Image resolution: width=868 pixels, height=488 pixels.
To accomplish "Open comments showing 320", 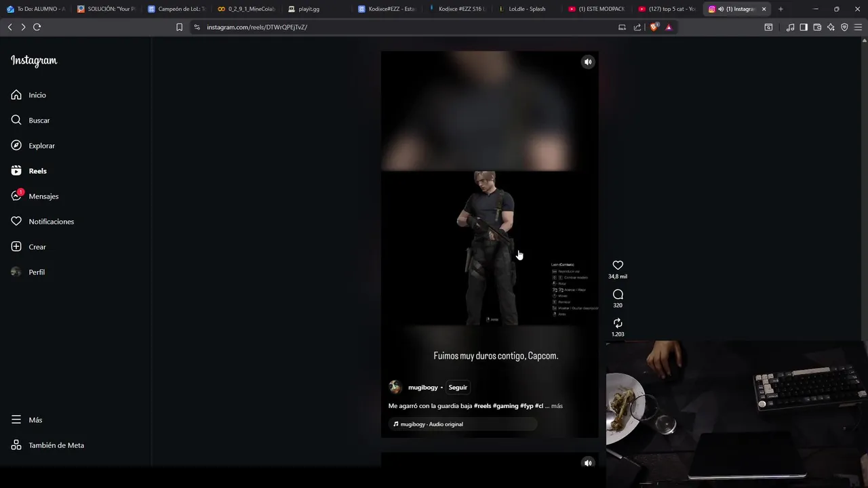I will tap(618, 294).
